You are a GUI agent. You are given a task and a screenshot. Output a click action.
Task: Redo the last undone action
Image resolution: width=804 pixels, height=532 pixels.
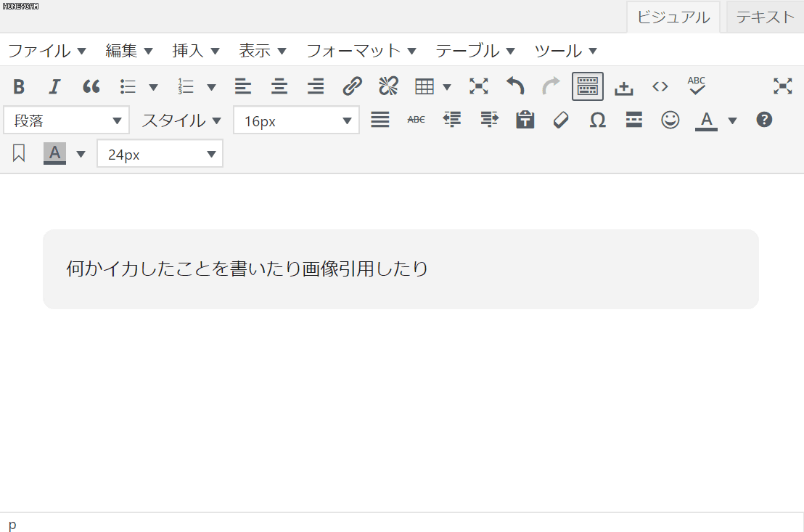(551, 86)
